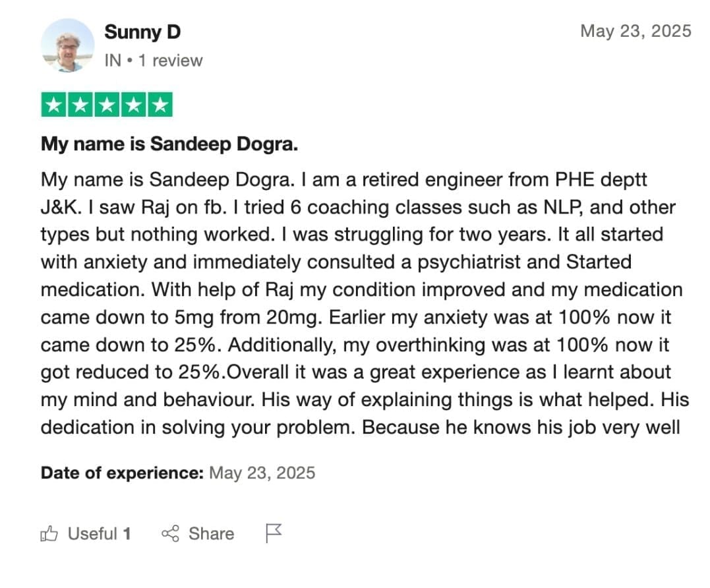Click the thumbs-up Useful icon
This screenshot has width=710, height=588.
point(49,534)
